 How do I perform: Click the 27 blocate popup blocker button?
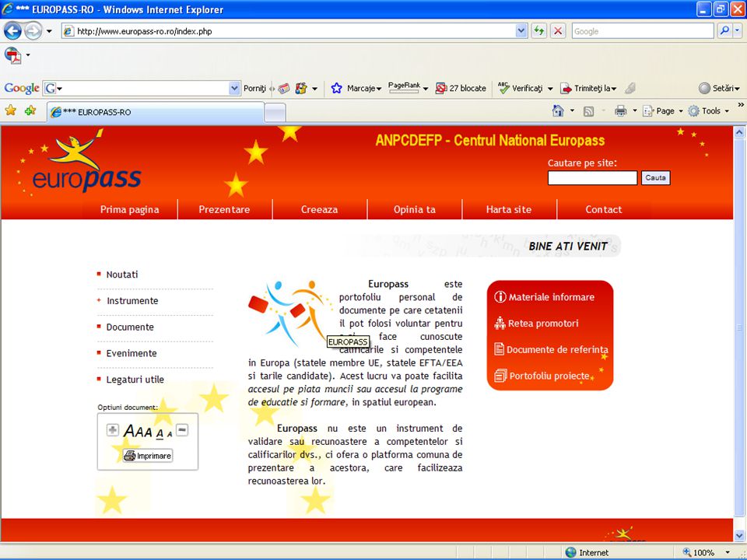pyautogui.click(x=461, y=88)
